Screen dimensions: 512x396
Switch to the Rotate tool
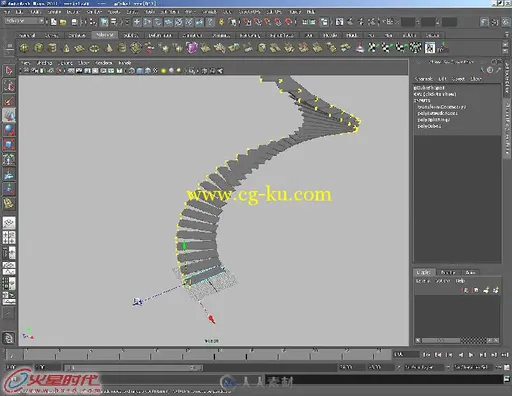[9, 130]
